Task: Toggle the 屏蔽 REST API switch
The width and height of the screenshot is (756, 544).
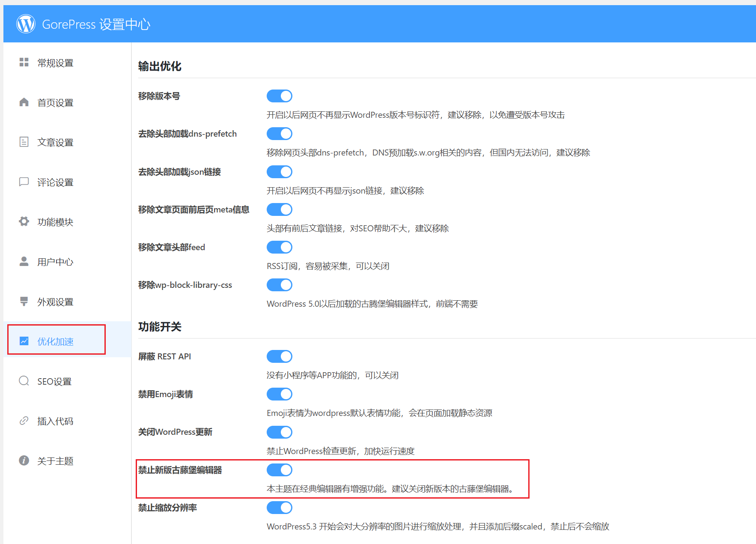Action: pos(280,356)
